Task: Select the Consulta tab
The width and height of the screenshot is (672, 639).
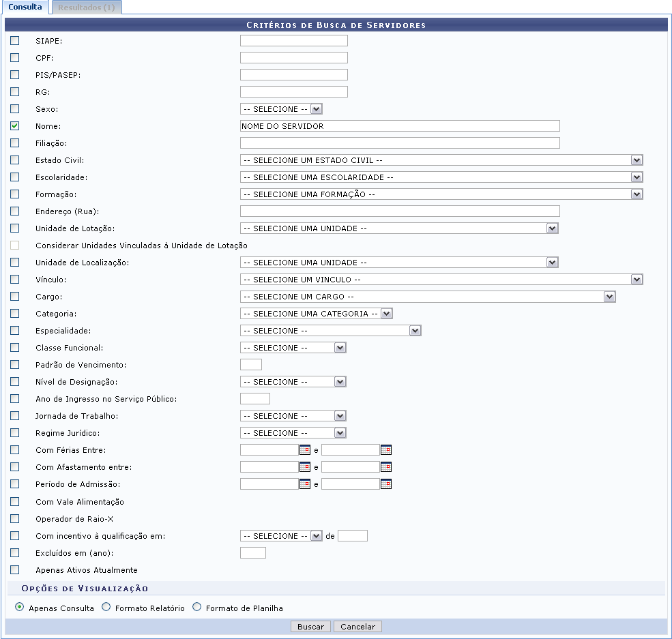Action: click(x=25, y=7)
